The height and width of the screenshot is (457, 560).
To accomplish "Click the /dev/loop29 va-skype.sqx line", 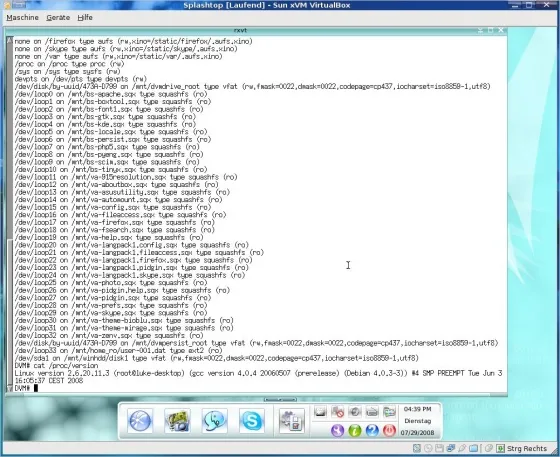I will (x=111, y=313).
